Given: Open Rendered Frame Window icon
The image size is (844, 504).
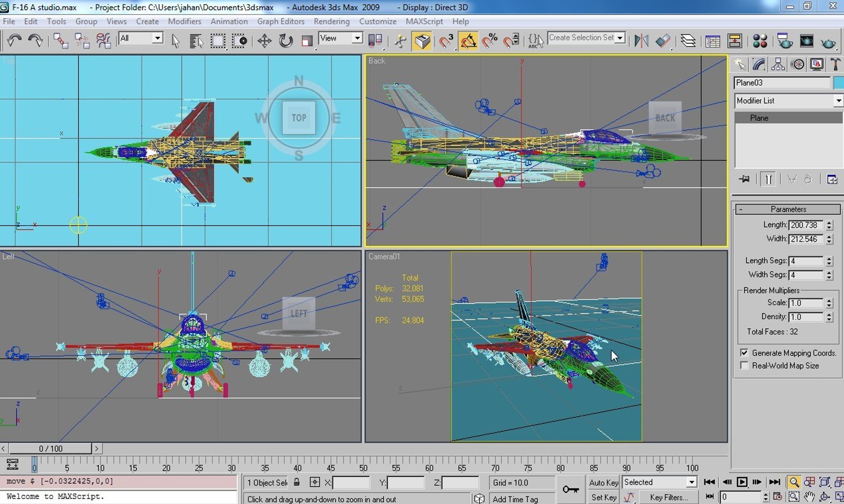Looking at the screenshot, I should pos(806,41).
